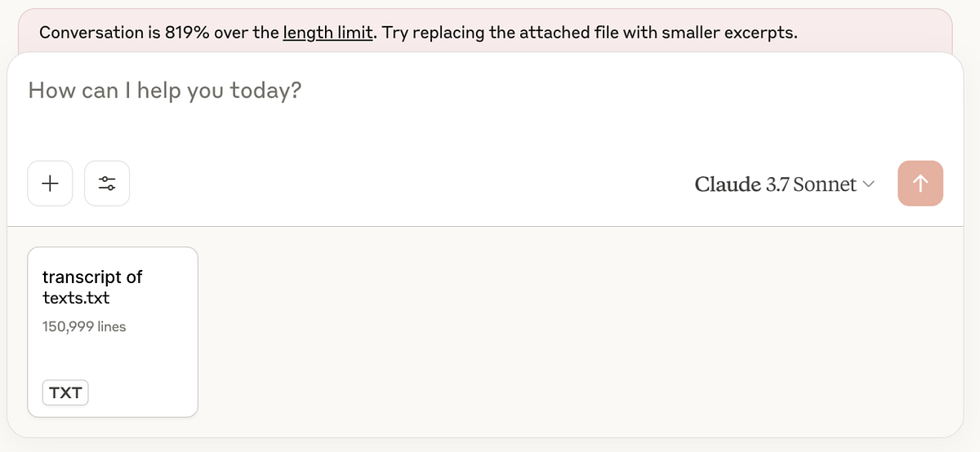This screenshot has height=452, width=980.
Task: Open the transcript of texts.txt attachment card
Action: click(113, 332)
